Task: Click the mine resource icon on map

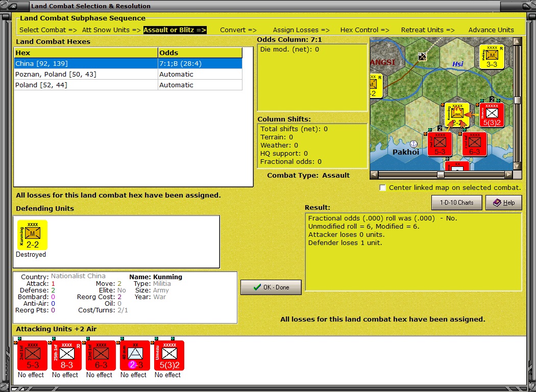Action: pos(422,57)
